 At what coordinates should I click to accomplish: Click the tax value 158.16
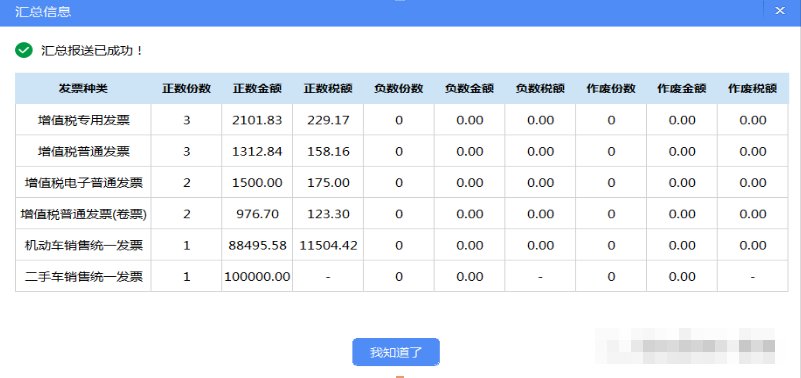point(328,152)
